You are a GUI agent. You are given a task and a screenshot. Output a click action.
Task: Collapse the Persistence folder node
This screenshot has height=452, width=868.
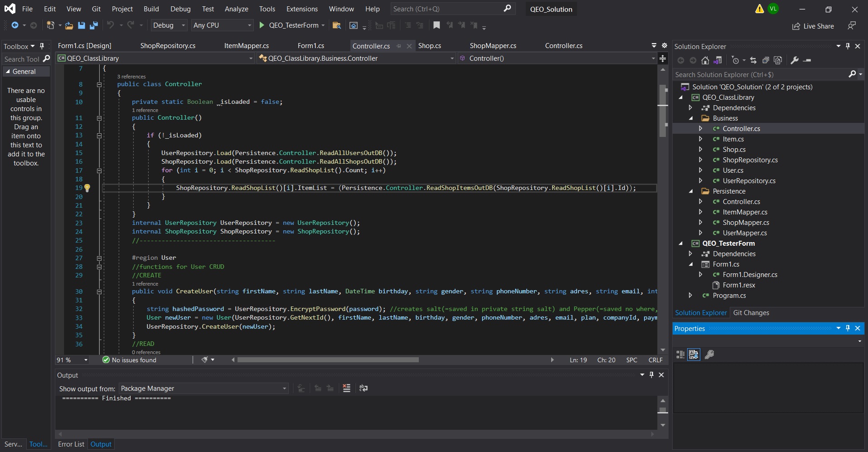tap(691, 191)
